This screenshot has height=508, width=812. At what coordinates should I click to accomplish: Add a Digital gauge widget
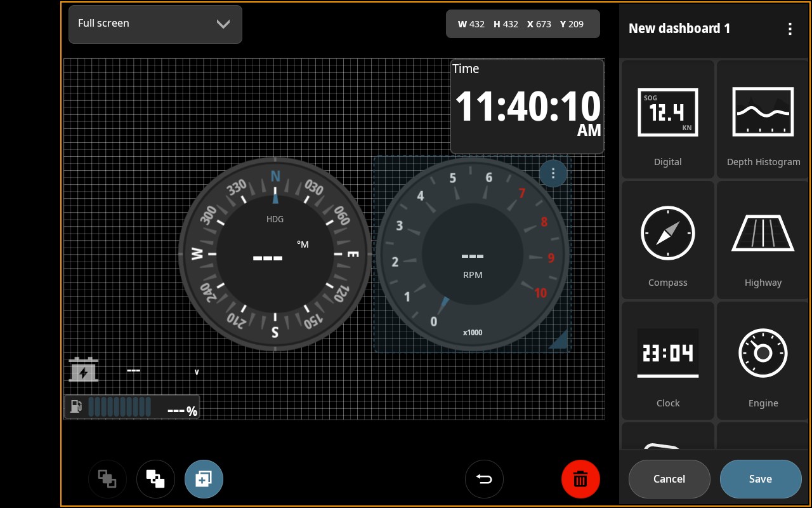click(667, 119)
